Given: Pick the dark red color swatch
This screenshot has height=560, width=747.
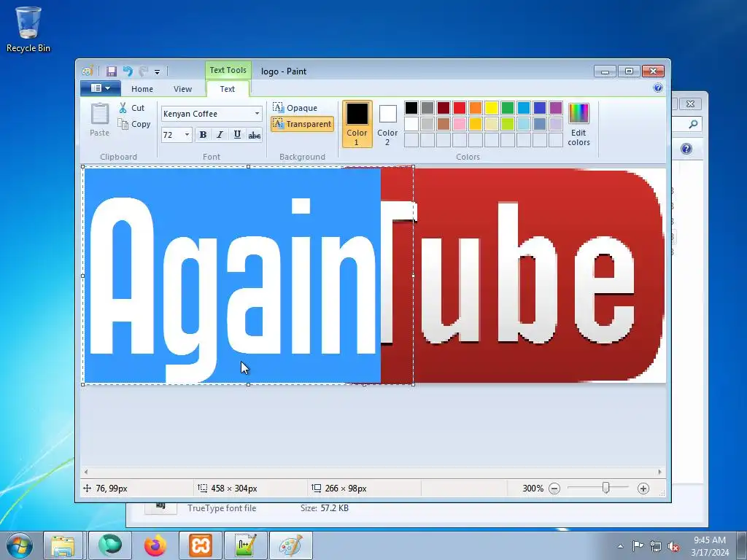Looking at the screenshot, I should [443, 108].
